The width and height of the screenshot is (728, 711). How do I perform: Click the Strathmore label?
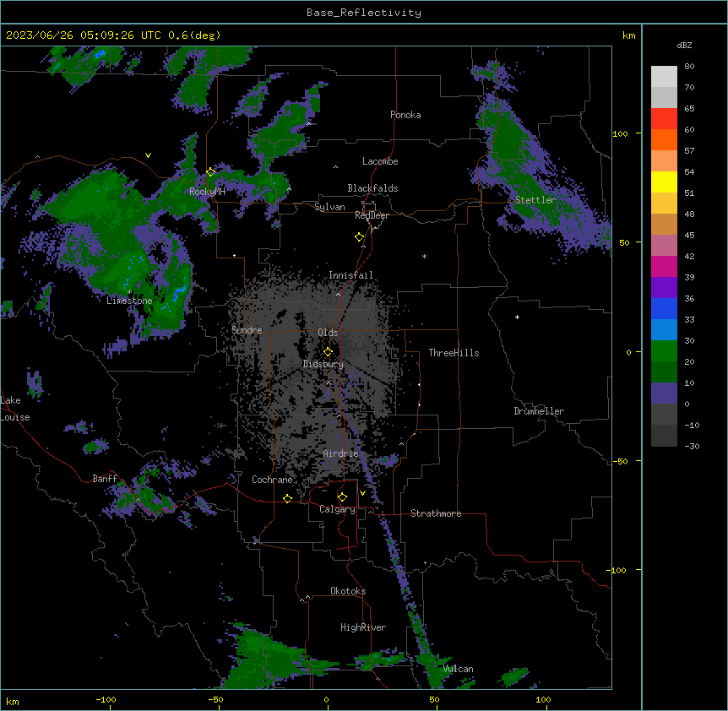click(x=436, y=513)
